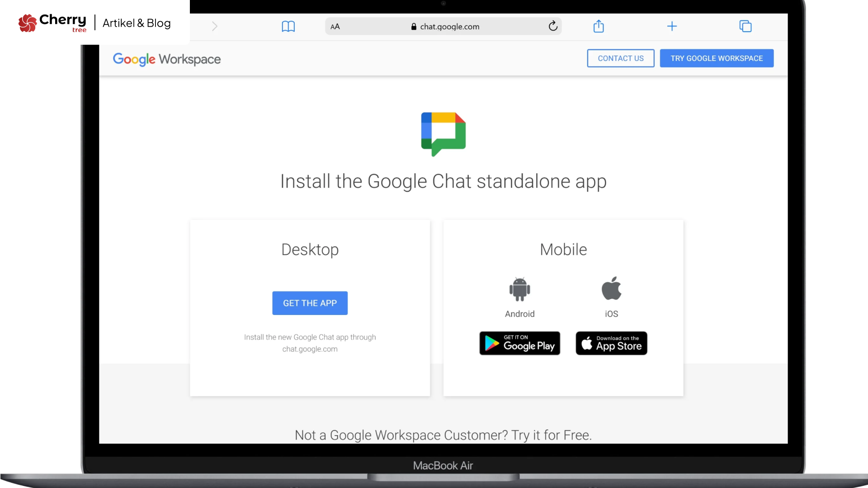Screen dimensions: 868x488
Task: Click the iOS label text
Action: [612, 314]
